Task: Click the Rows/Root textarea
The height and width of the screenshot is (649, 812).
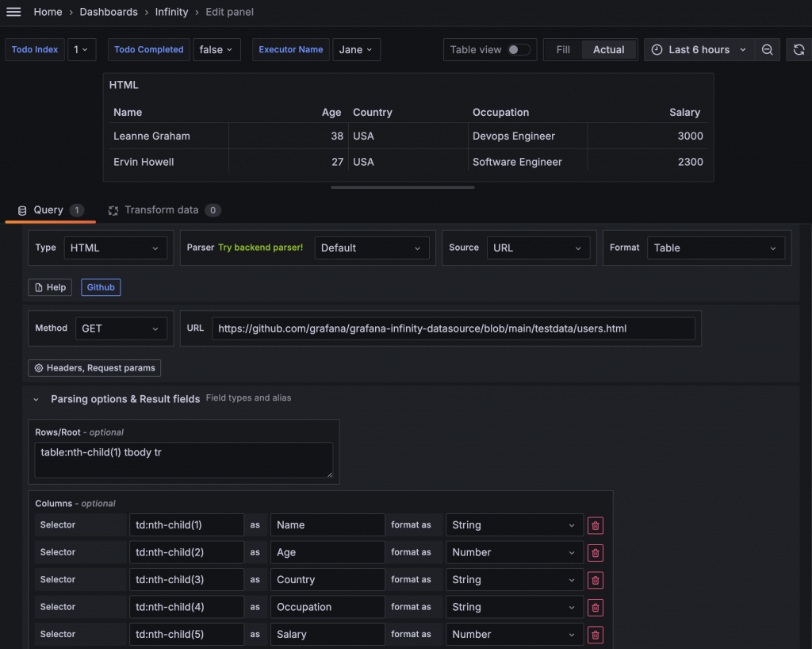Action: 183,460
